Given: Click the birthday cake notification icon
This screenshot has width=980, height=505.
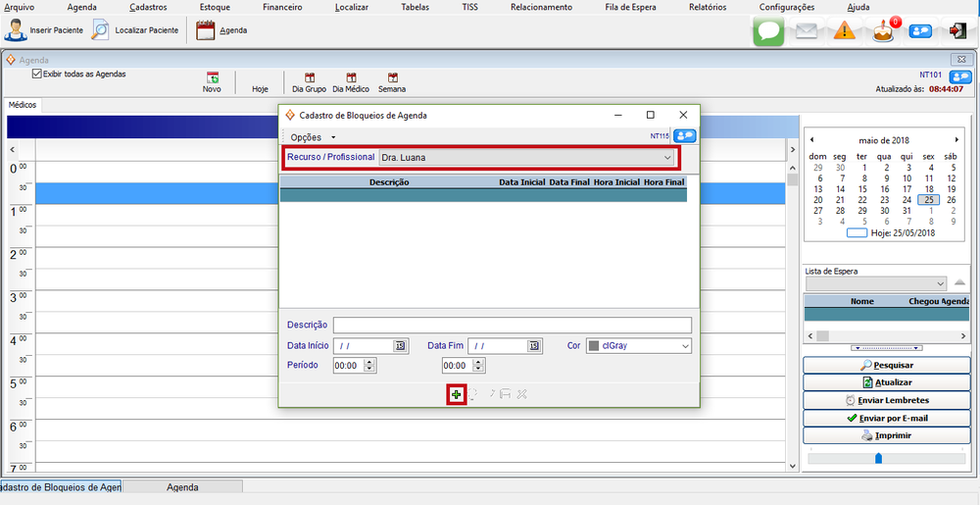Looking at the screenshot, I should (x=884, y=31).
